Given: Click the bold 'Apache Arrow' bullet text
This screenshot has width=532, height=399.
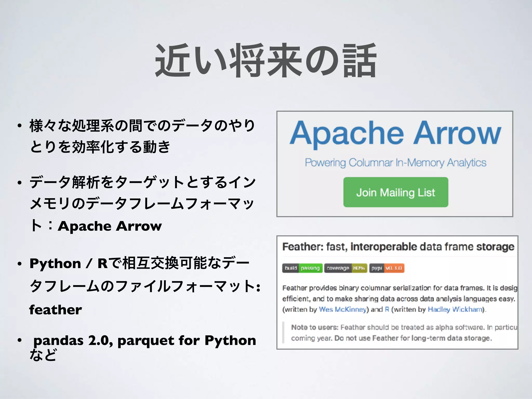Looking at the screenshot, I should 110,226.
